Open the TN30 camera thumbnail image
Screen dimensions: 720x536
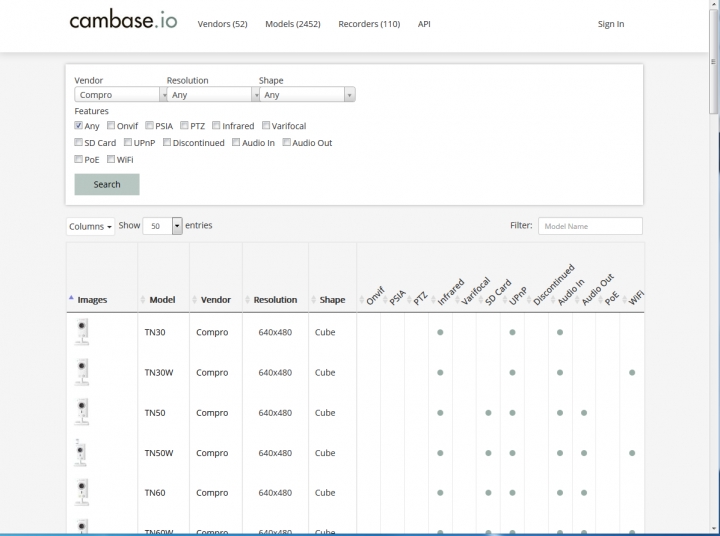82,332
